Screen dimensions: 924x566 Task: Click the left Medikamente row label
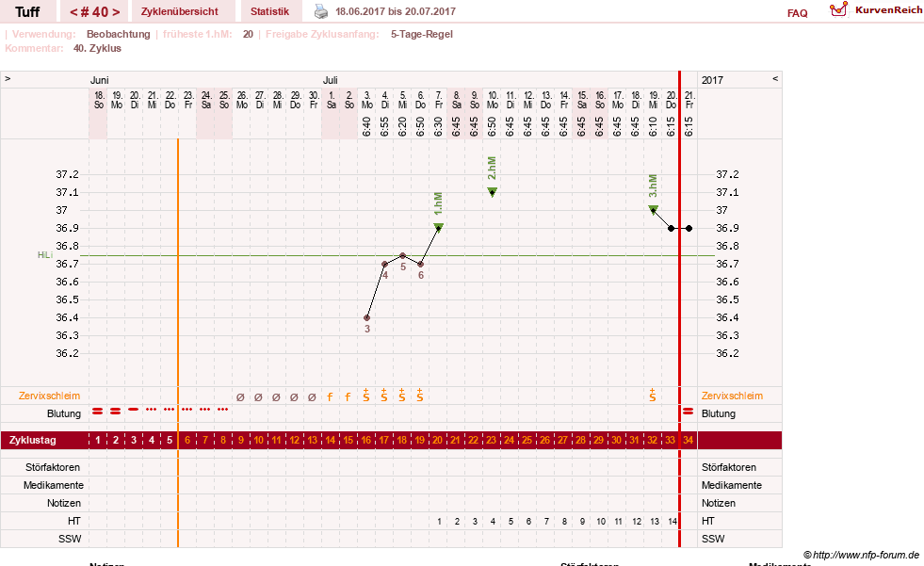pyautogui.click(x=54, y=485)
